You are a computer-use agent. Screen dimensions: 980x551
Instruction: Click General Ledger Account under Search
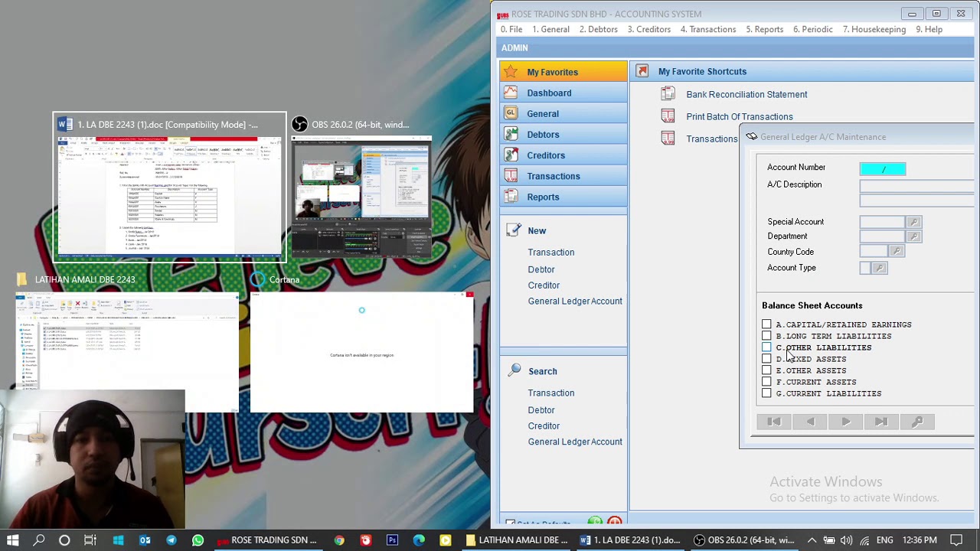point(575,442)
